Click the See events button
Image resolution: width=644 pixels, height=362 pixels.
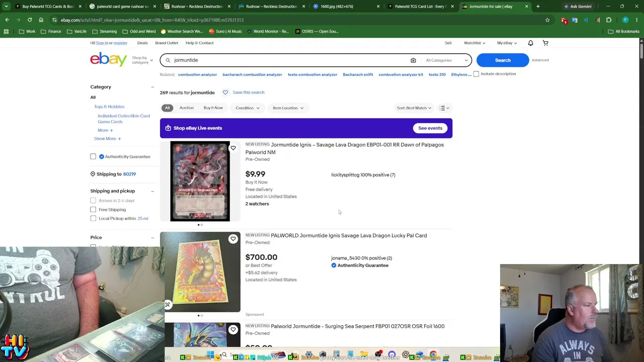(430, 128)
